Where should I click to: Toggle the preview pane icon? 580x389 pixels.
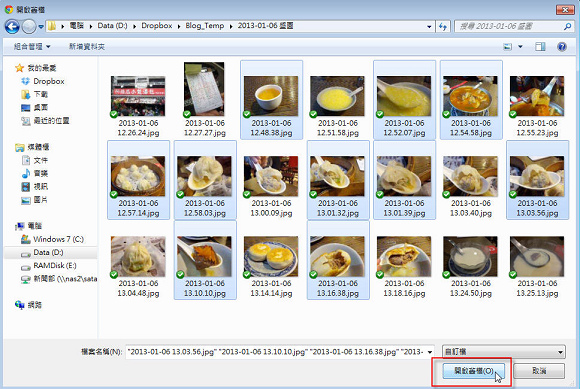(540, 47)
